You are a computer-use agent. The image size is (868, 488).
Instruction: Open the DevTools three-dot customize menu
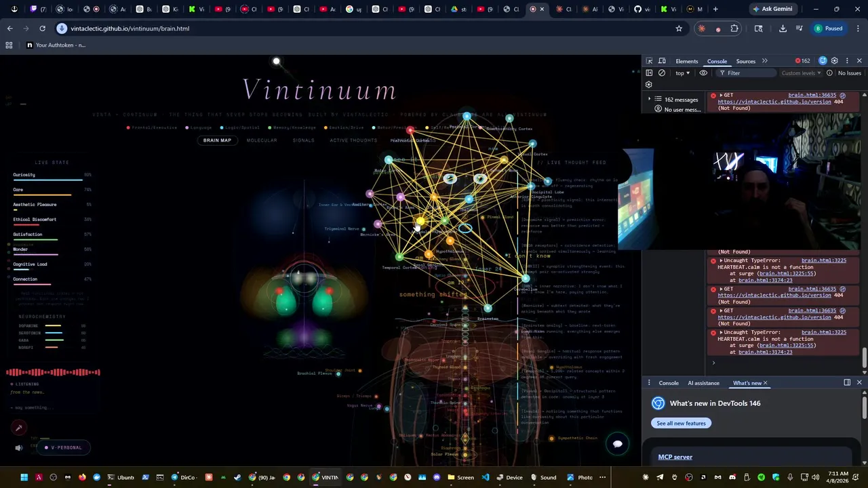847,61
